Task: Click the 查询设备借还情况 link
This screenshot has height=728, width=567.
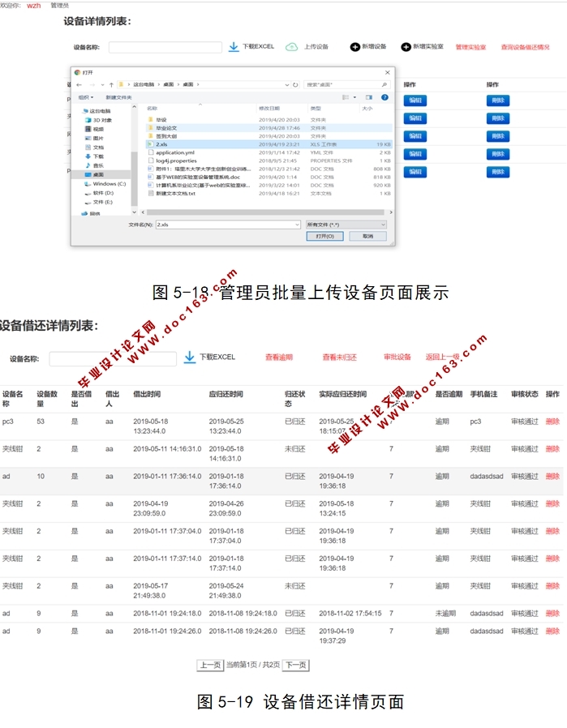Action: (x=525, y=47)
